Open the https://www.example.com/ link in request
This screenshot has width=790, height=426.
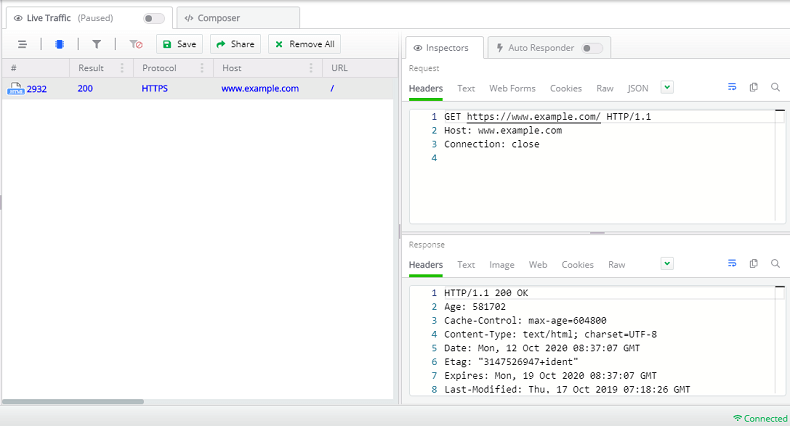pos(534,117)
